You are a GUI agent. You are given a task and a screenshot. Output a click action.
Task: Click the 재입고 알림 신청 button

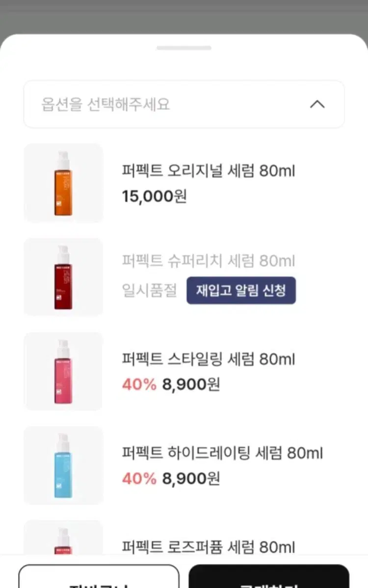coord(241,291)
